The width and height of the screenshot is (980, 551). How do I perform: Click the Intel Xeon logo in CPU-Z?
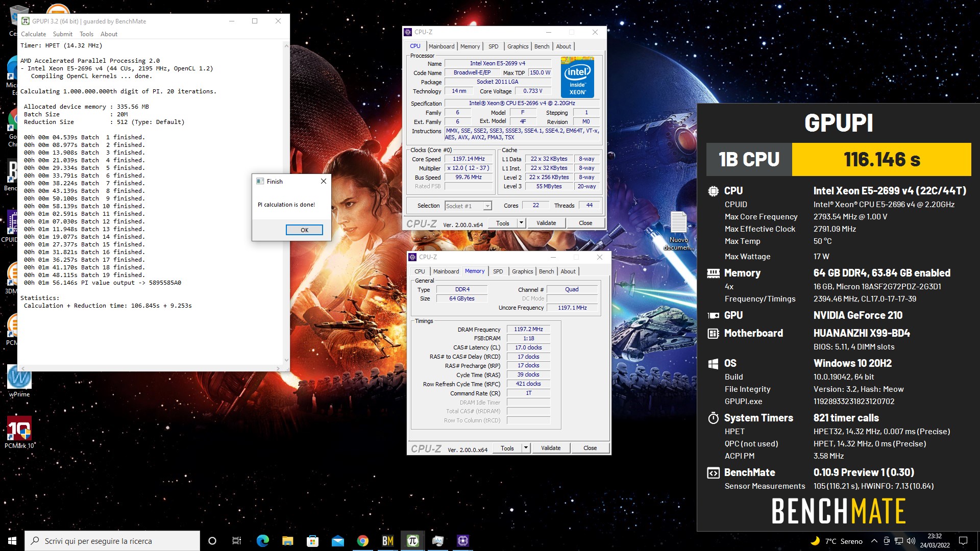pos(577,77)
